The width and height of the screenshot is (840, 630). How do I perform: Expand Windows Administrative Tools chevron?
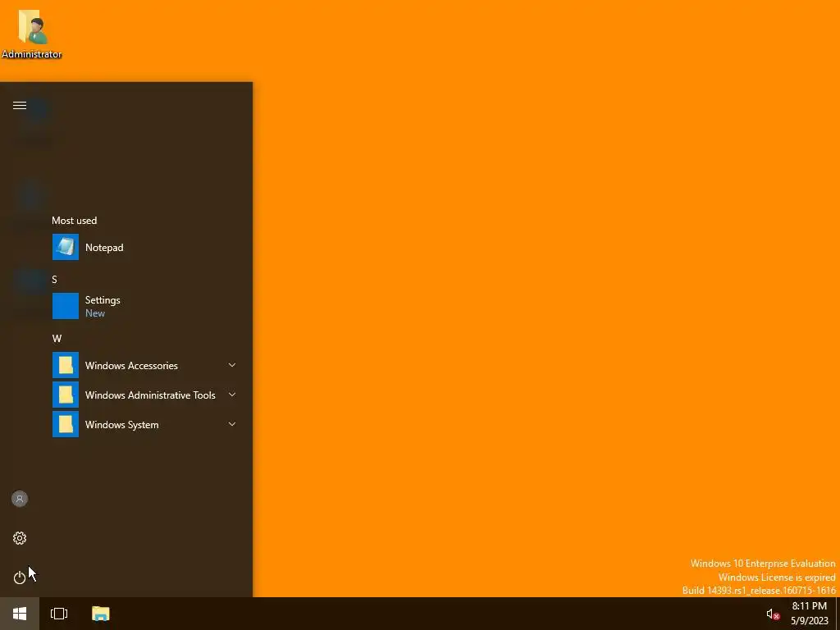(232, 395)
